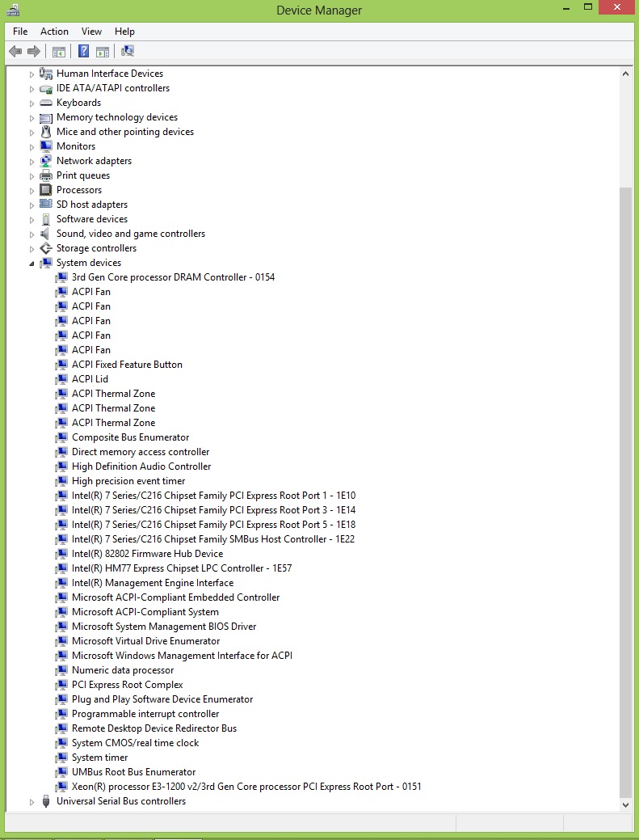
Task: Click the System timer device icon
Action: click(61, 758)
